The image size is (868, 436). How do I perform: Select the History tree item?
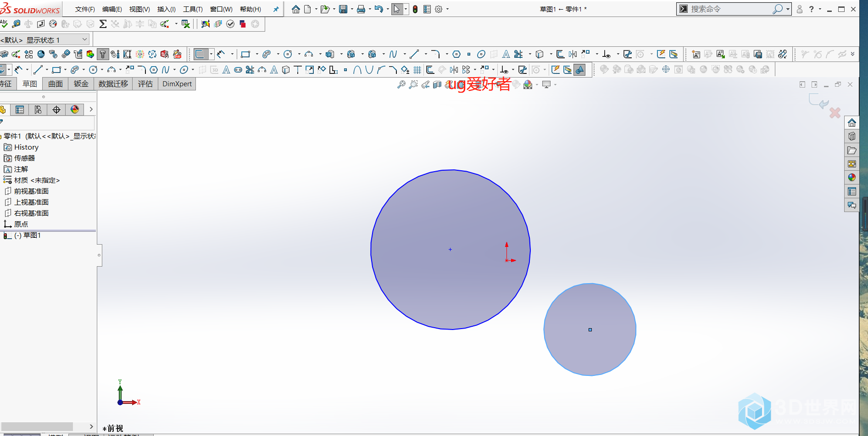click(x=22, y=147)
